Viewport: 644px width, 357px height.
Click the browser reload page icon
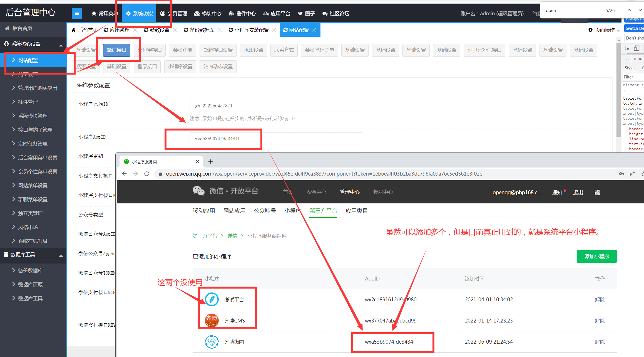pyautogui.click(x=147, y=174)
